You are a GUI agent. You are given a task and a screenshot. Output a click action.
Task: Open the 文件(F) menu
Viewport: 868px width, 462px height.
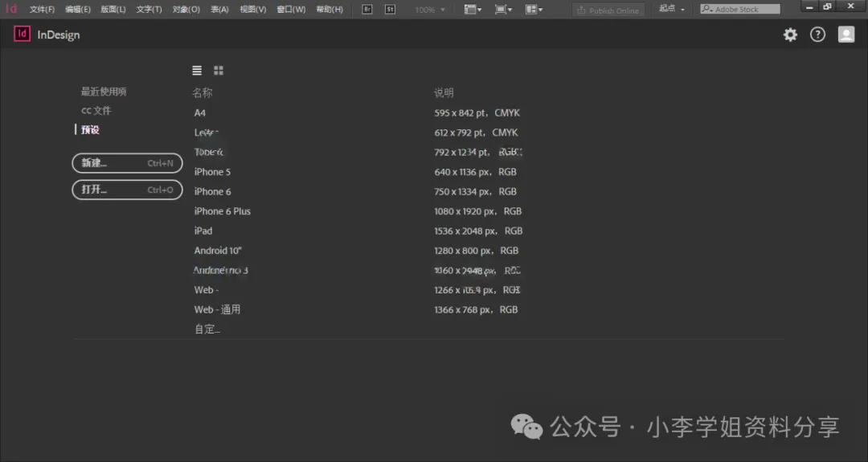42,10
